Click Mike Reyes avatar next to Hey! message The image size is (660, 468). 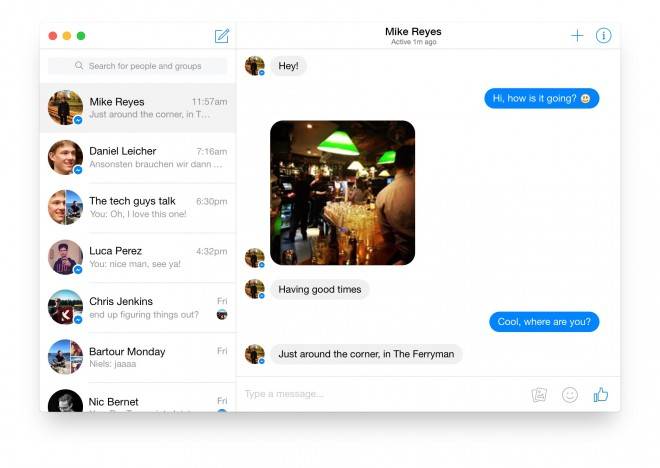255,66
